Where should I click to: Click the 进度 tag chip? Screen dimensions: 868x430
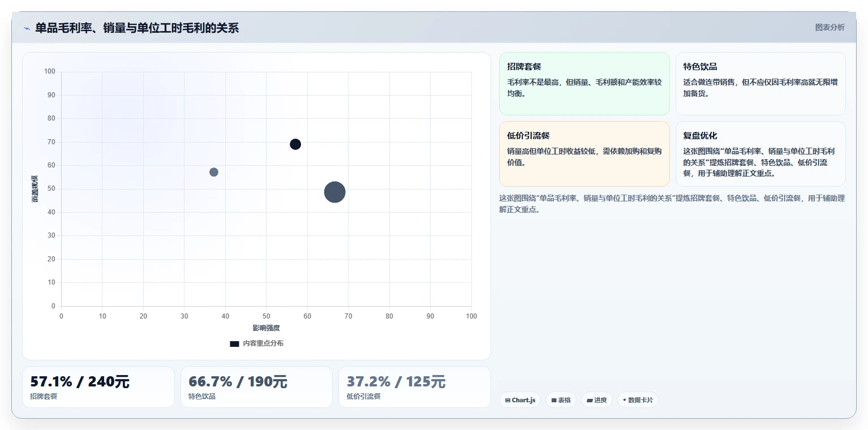tap(597, 400)
